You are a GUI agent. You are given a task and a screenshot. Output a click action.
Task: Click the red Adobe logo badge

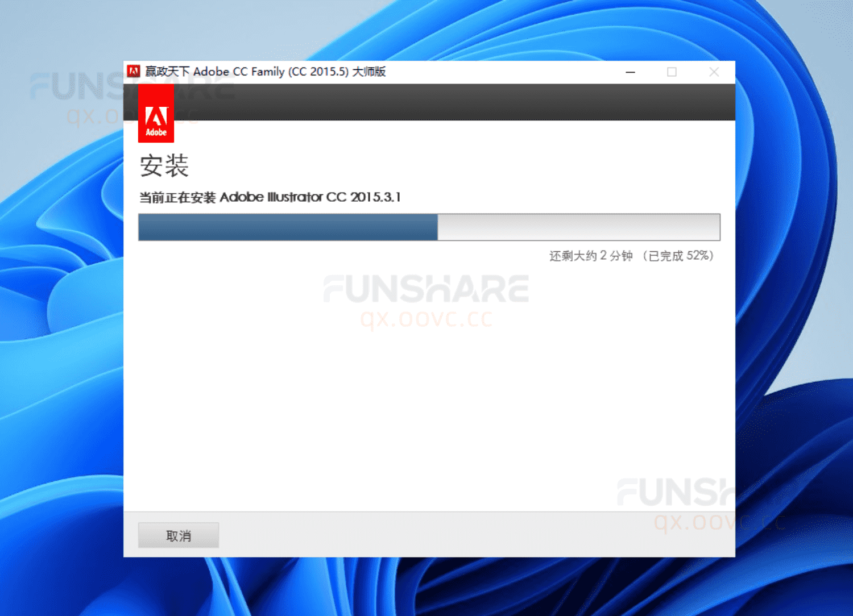coord(156,114)
